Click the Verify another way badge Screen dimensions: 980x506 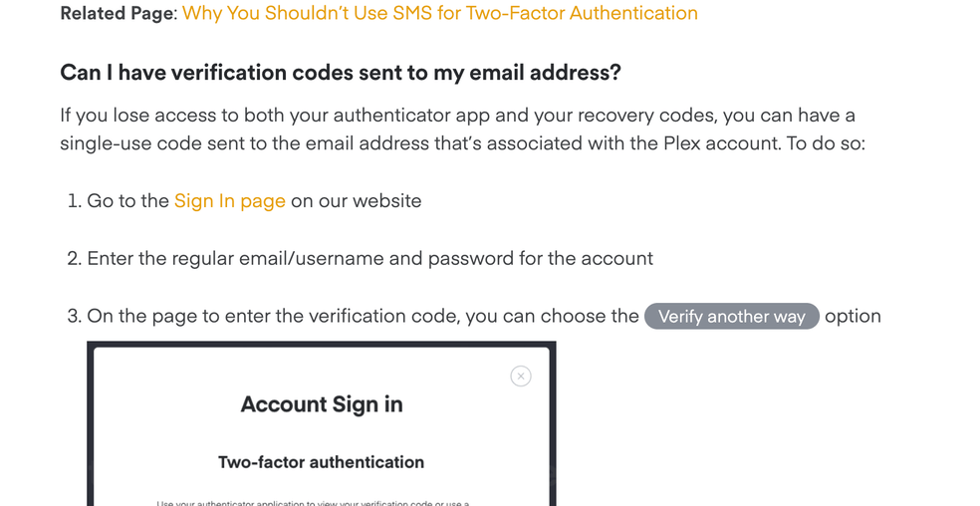[731, 316]
